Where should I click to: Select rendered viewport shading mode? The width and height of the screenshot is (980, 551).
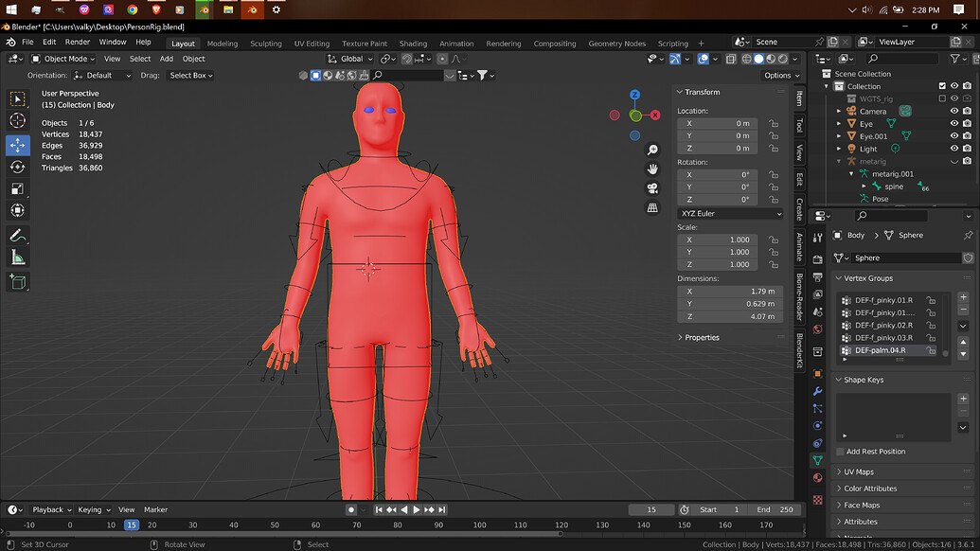tap(782, 59)
